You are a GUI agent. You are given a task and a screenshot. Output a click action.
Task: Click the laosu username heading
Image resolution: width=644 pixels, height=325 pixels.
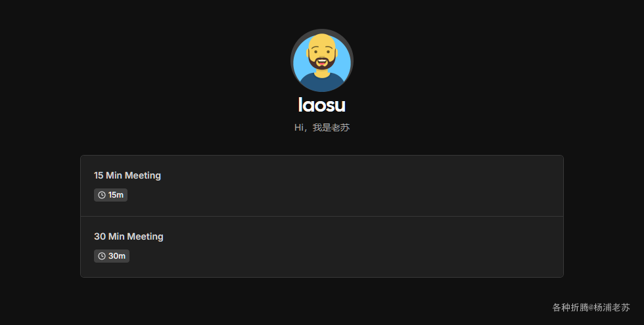coord(322,105)
